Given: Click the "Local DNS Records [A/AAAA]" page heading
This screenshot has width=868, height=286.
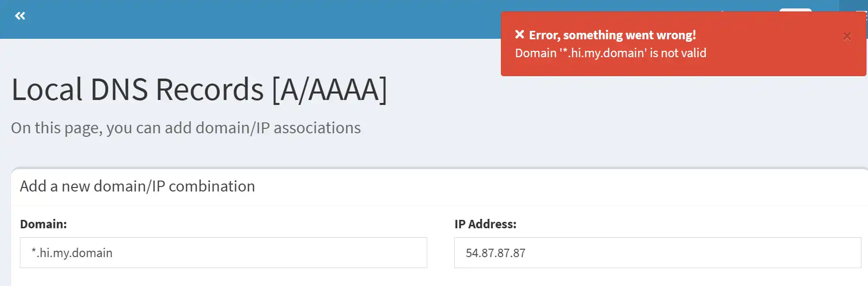Looking at the screenshot, I should (199, 90).
